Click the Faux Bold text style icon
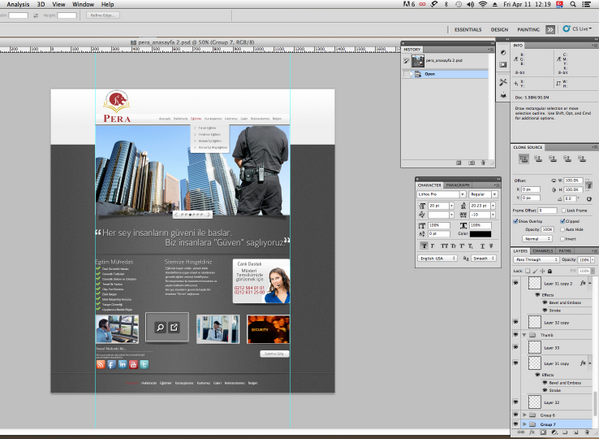The image size is (599, 439). coord(424,246)
